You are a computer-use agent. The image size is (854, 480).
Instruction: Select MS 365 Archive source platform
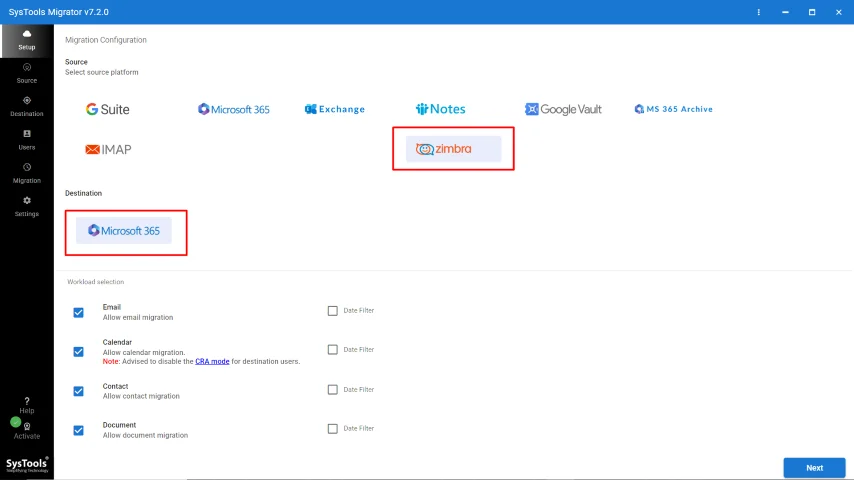coord(674,109)
